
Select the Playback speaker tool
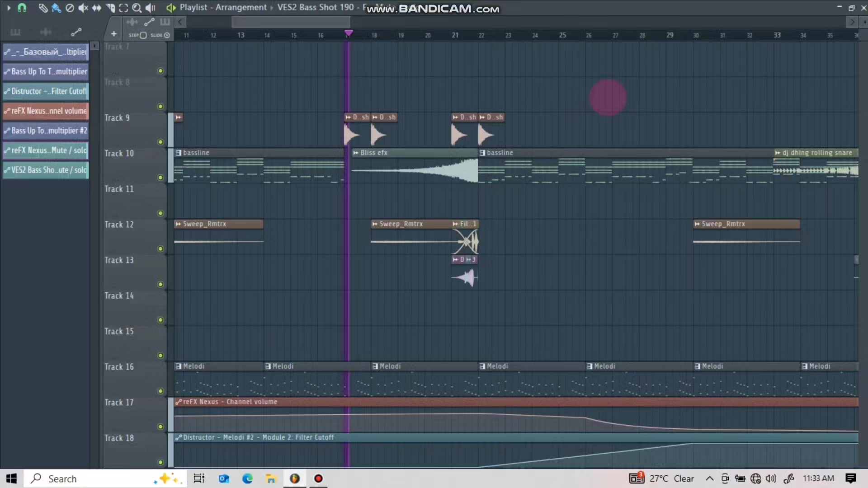point(151,8)
